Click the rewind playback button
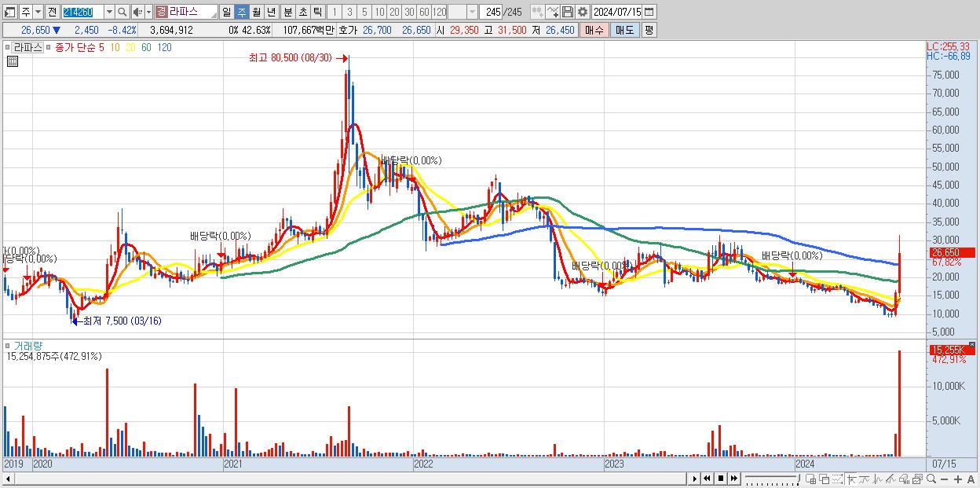Screen dimensions: 980x488 point(707,479)
